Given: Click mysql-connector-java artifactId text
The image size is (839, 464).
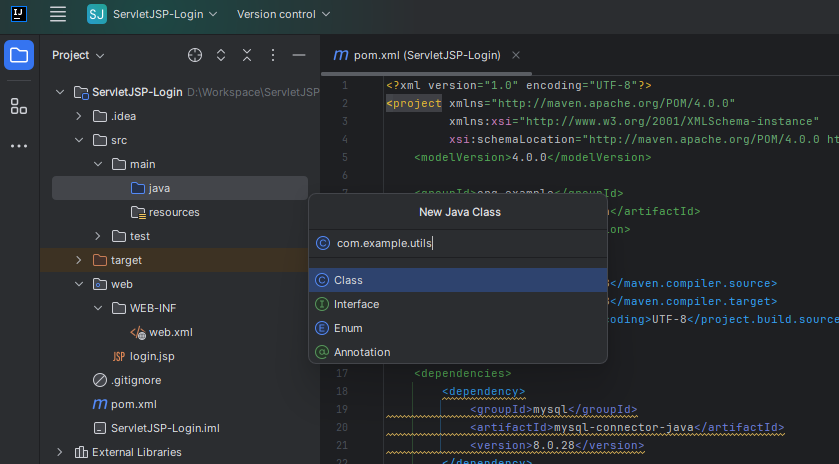Looking at the screenshot, I should [623, 427].
